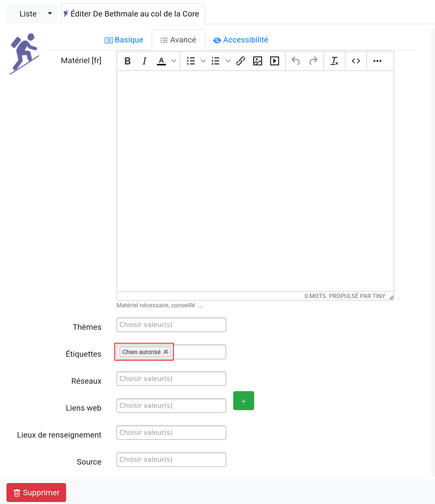
Task: Remove the Chien autorisé tag
Action: [166, 352]
